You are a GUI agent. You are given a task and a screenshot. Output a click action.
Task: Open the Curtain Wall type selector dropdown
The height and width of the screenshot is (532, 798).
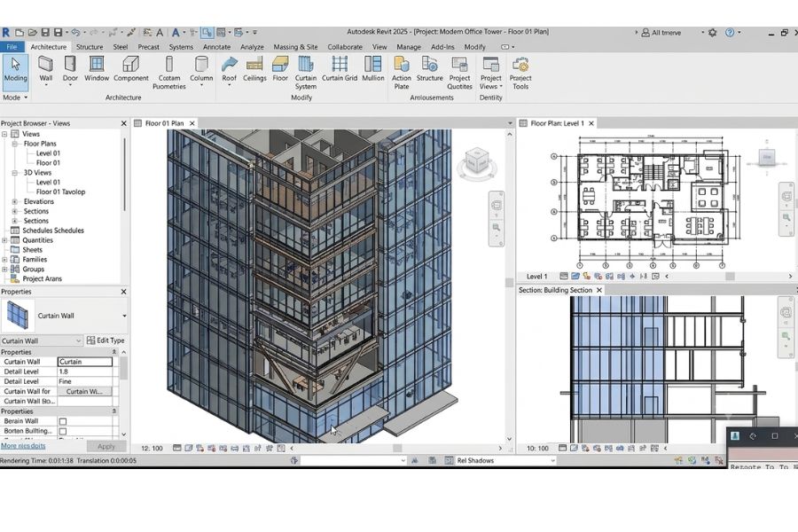(125, 316)
